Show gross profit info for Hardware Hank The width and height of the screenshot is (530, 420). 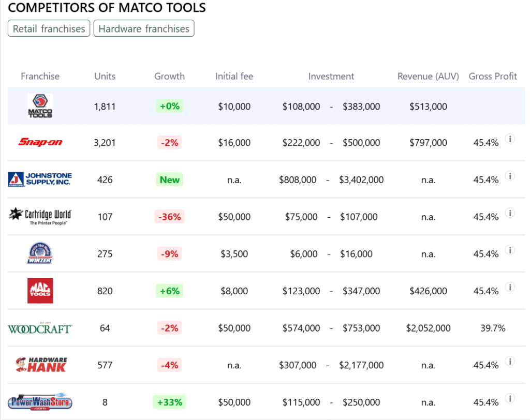tap(510, 361)
